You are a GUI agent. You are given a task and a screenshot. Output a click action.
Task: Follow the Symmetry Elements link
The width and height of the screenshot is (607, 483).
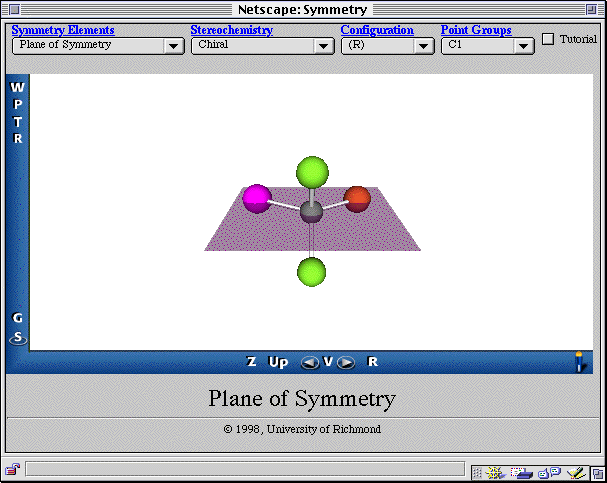pyautogui.click(x=63, y=30)
